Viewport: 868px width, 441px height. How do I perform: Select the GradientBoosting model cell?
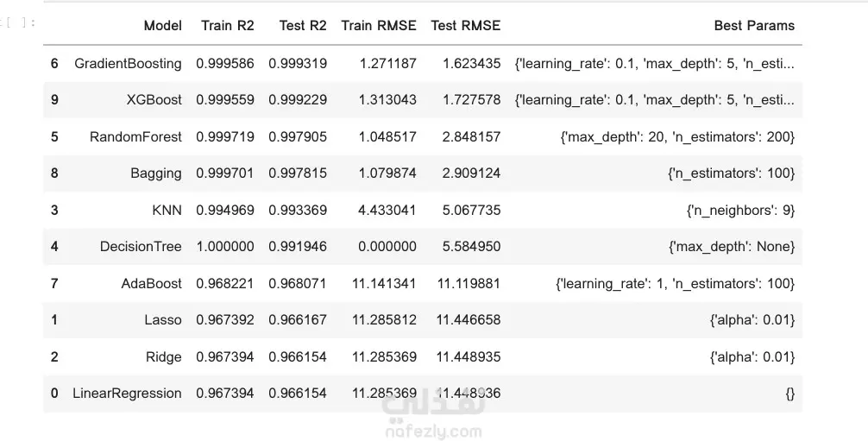click(128, 63)
